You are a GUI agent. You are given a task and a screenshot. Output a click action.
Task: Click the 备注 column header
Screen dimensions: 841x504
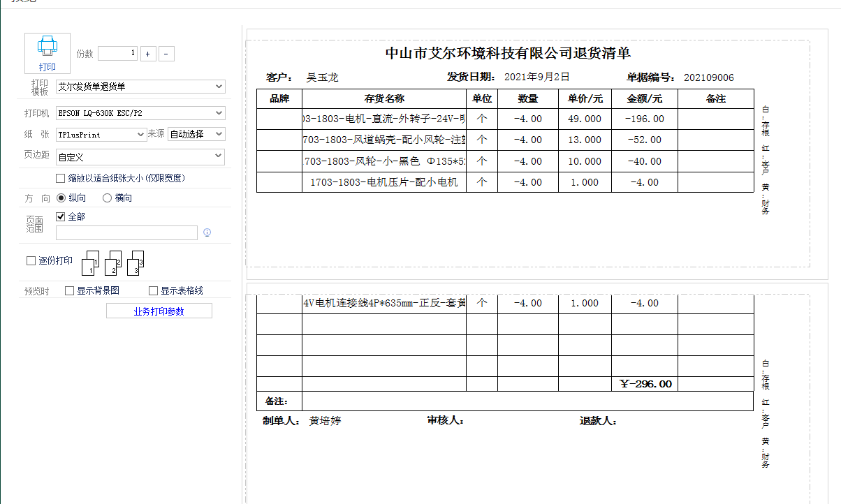(716, 99)
